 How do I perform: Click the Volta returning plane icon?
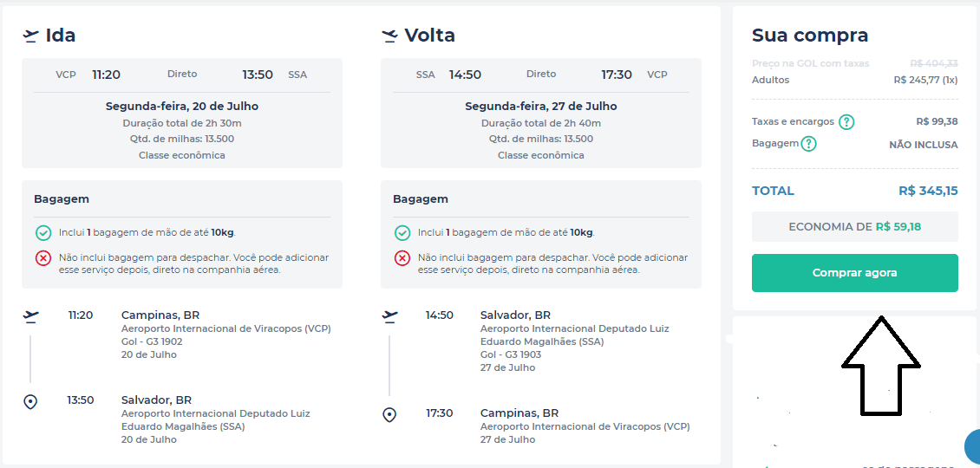[389, 36]
